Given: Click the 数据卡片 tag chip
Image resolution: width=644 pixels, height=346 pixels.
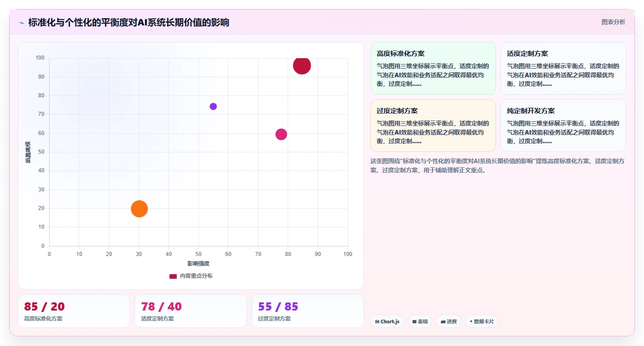Looking at the screenshot, I should click(482, 321).
